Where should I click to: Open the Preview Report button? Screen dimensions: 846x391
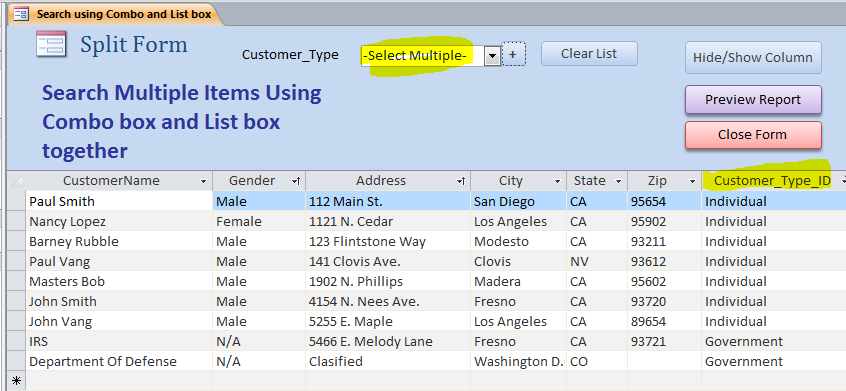coord(753,100)
